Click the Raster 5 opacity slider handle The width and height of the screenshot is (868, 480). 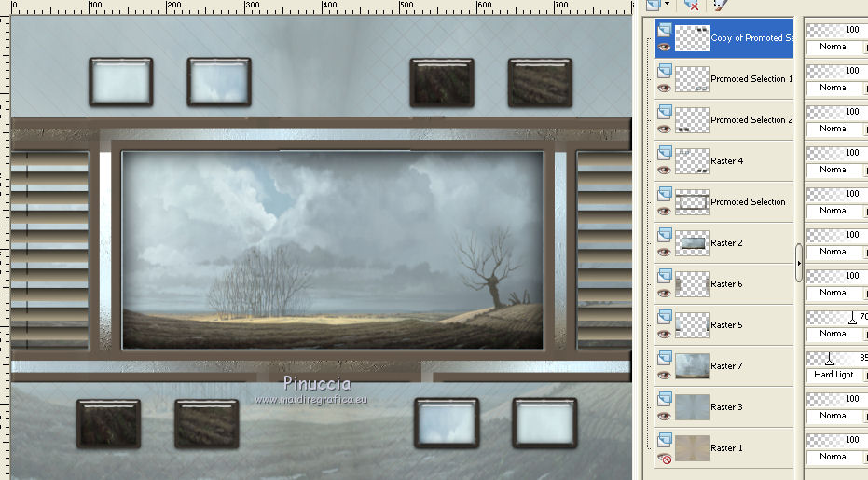(x=852, y=319)
